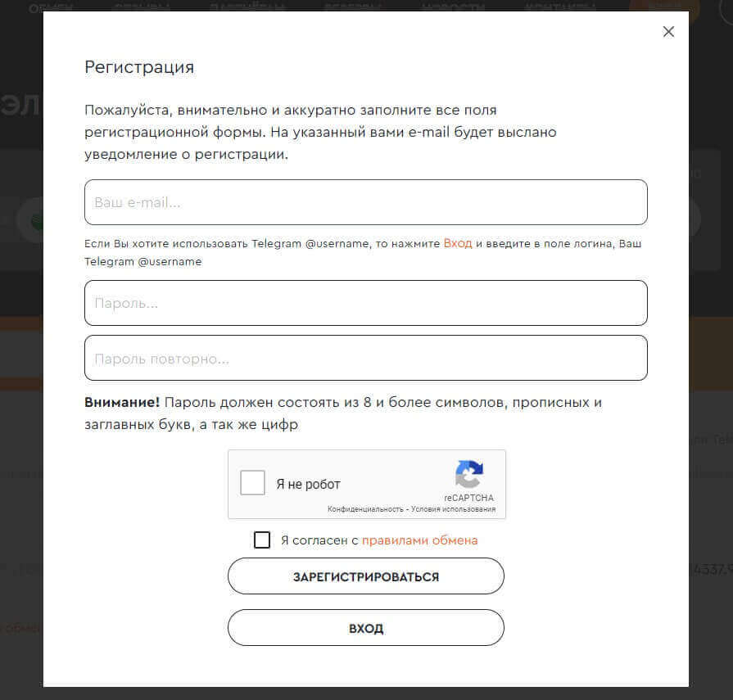Open the orange 'Вход' link in Telegram hint
Image resolution: width=733 pixels, height=700 pixels.
pos(458,244)
